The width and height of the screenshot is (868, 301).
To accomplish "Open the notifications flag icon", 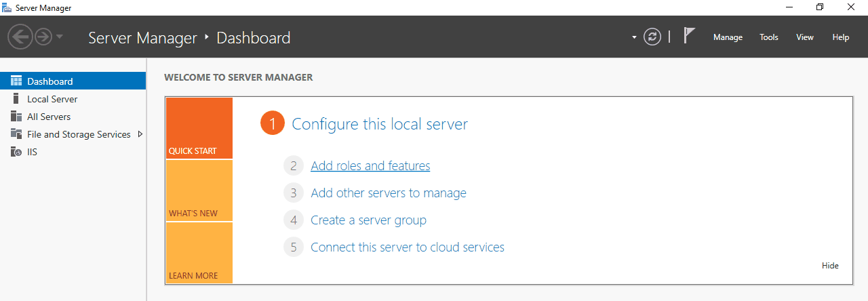I will click(x=689, y=37).
